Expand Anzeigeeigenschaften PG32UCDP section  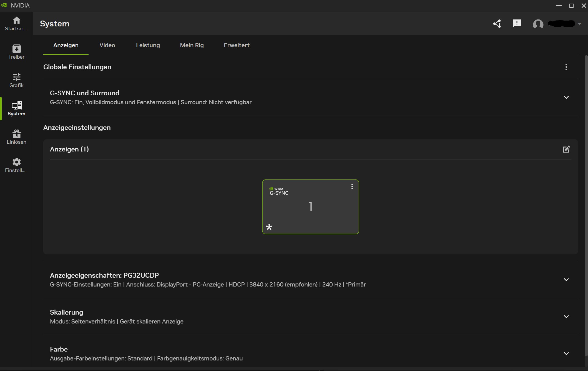tap(566, 280)
